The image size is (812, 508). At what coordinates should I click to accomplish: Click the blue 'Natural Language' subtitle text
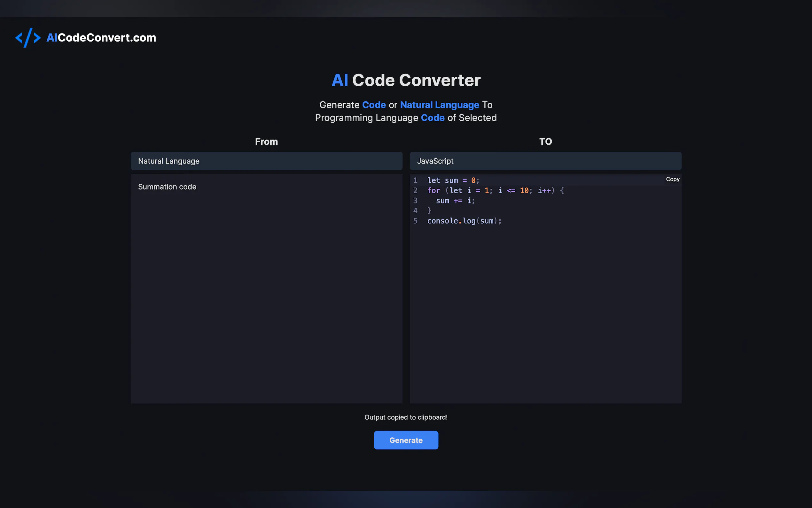point(439,105)
